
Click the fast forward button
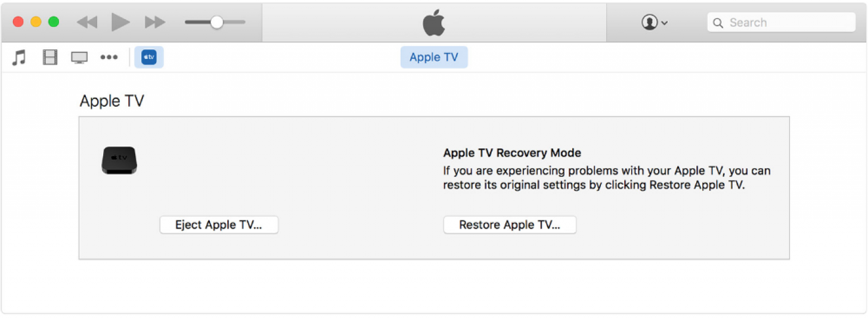pos(155,23)
